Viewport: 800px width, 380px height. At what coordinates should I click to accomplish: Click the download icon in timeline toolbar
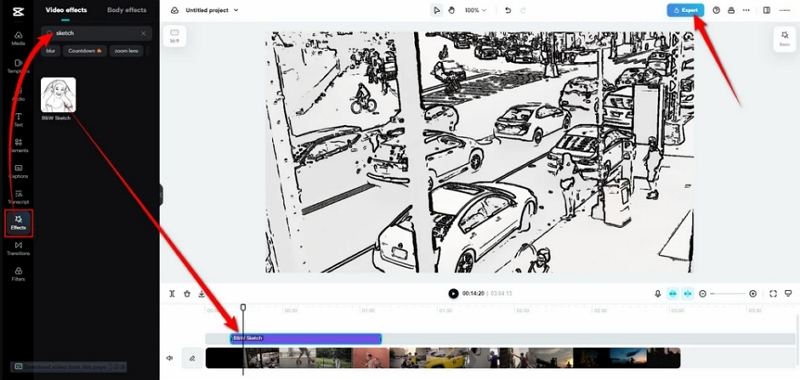pyautogui.click(x=202, y=293)
